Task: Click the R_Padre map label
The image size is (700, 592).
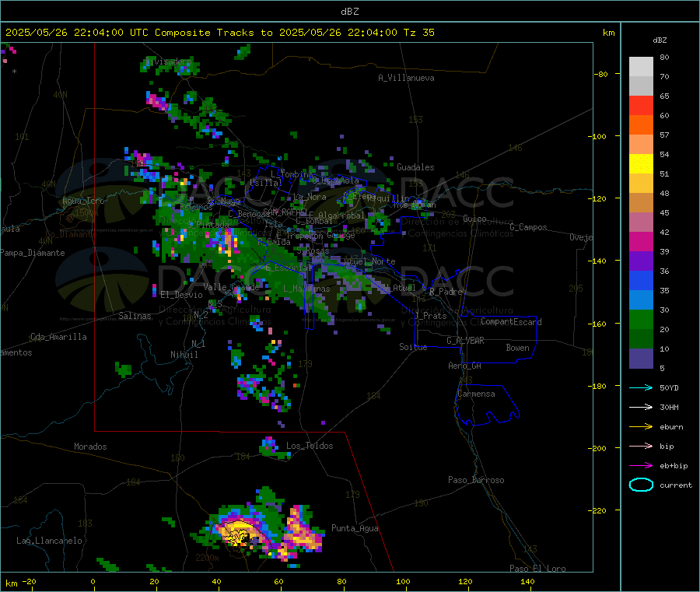Action: 446,292
